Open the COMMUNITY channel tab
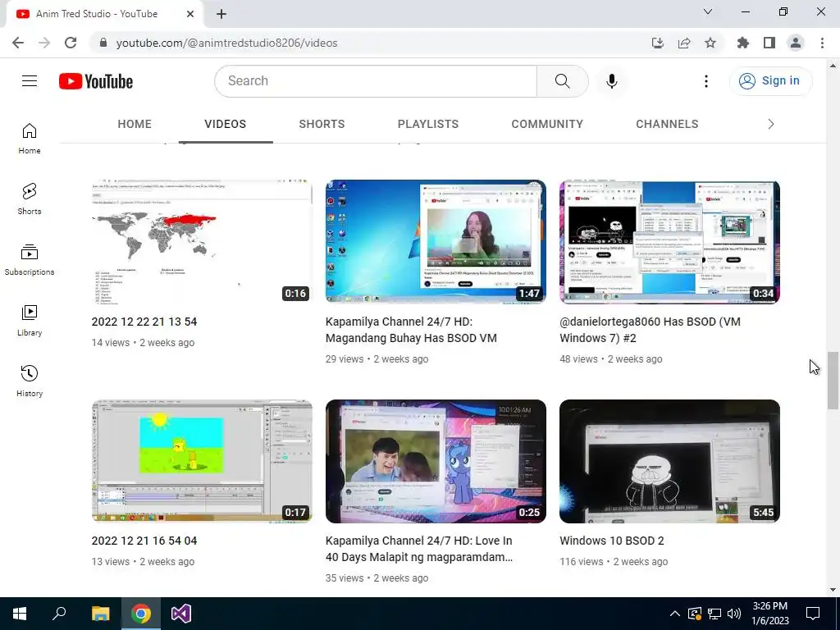 pyautogui.click(x=547, y=124)
